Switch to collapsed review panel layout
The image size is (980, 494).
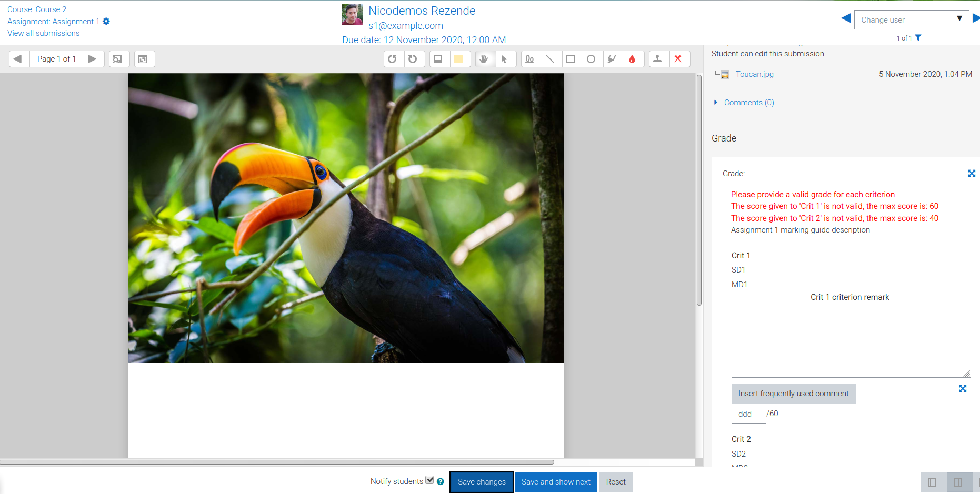click(932, 482)
